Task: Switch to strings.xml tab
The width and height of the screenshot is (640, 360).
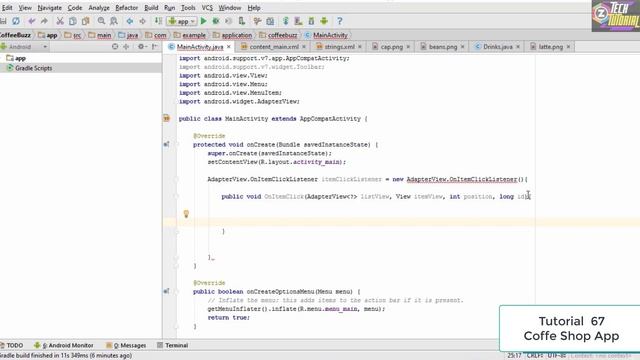Action: click(340, 47)
